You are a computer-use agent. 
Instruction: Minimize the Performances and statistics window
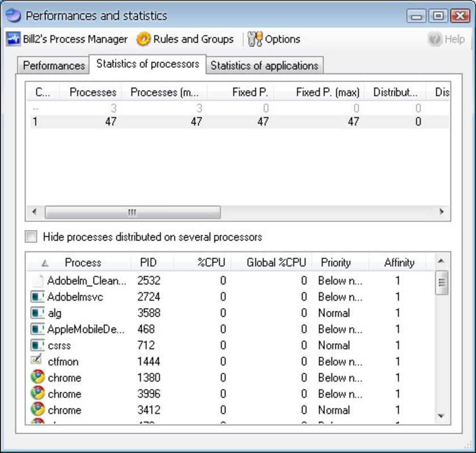pyautogui.click(x=416, y=16)
